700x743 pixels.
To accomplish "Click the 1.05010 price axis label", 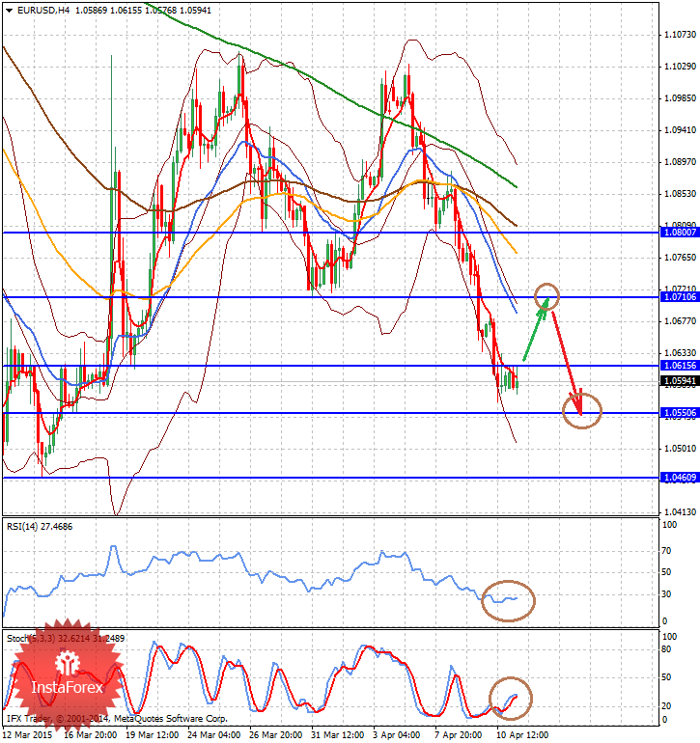I will (x=680, y=449).
